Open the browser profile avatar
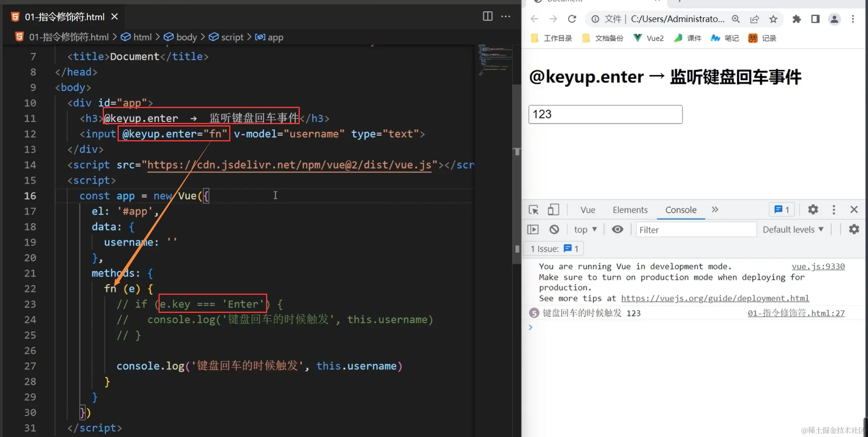 pyautogui.click(x=834, y=19)
